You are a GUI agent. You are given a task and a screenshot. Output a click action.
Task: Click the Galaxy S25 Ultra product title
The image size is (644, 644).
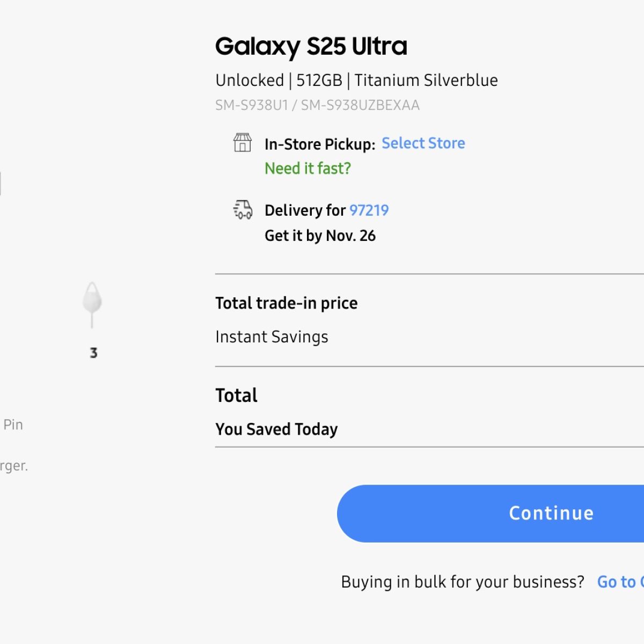311,47
